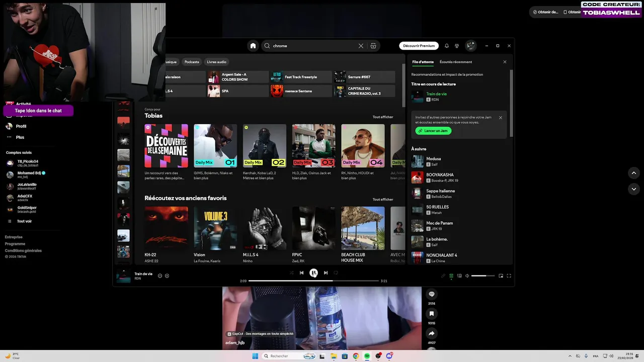This screenshot has height=362, width=644.
Task: Switch to File d'attente tab
Action: coord(423,62)
